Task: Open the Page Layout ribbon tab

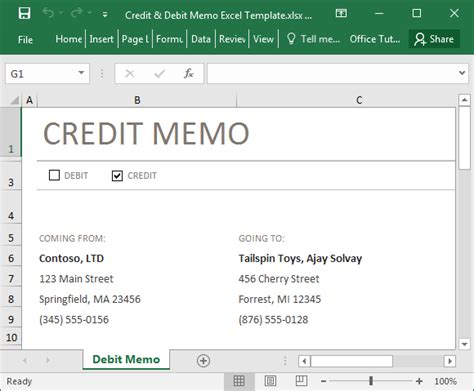Action: 135,39
